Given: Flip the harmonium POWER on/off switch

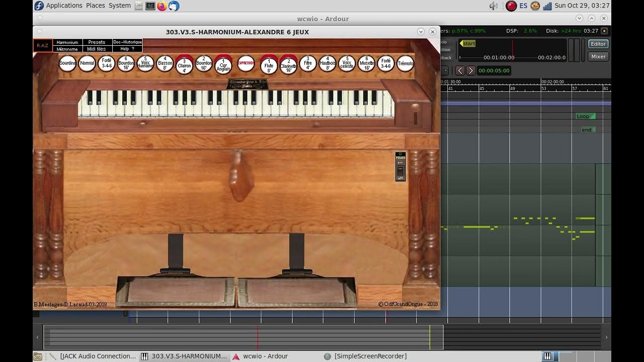Looking at the screenshot, I should 400,166.
